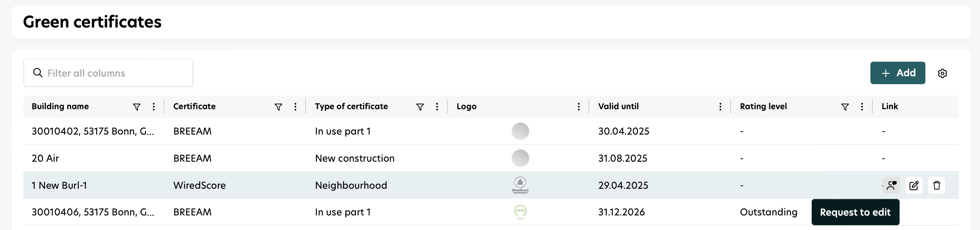980x230 pixels.
Task: Select the 20 Air building row
Action: (45, 158)
